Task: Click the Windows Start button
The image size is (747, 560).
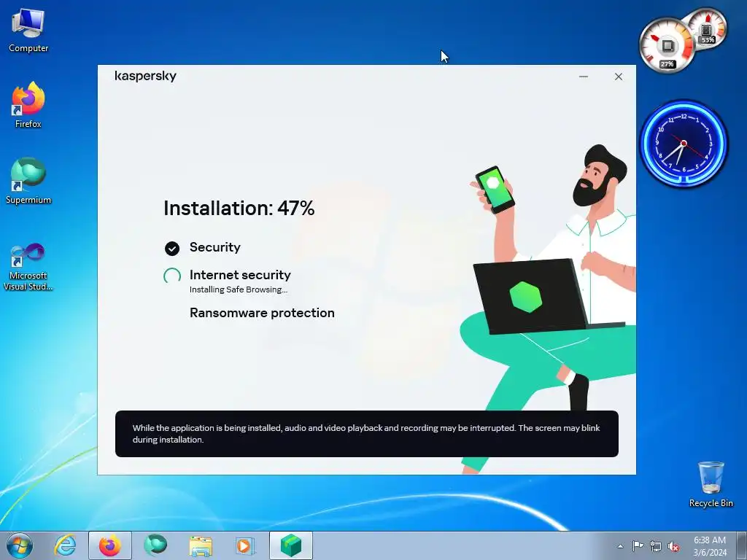Action: pyautogui.click(x=20, y=545)
